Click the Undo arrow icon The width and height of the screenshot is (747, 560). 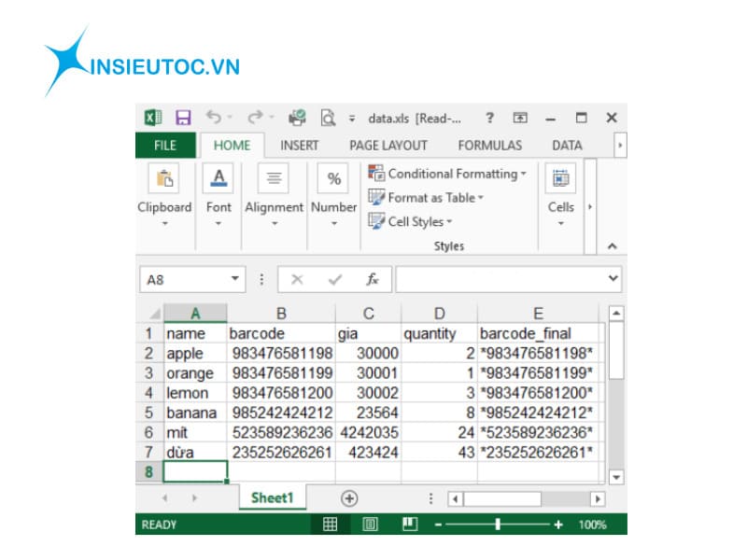tap(213, 118)
